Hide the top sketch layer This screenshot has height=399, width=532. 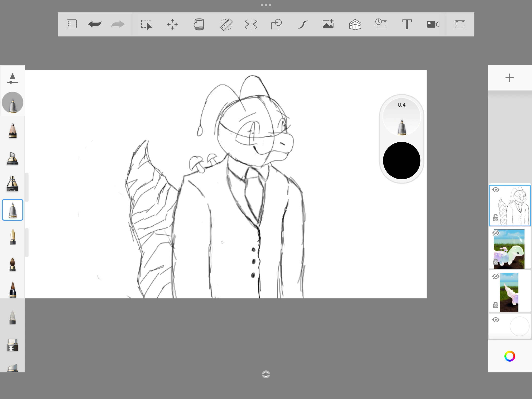tap(496, 190)
